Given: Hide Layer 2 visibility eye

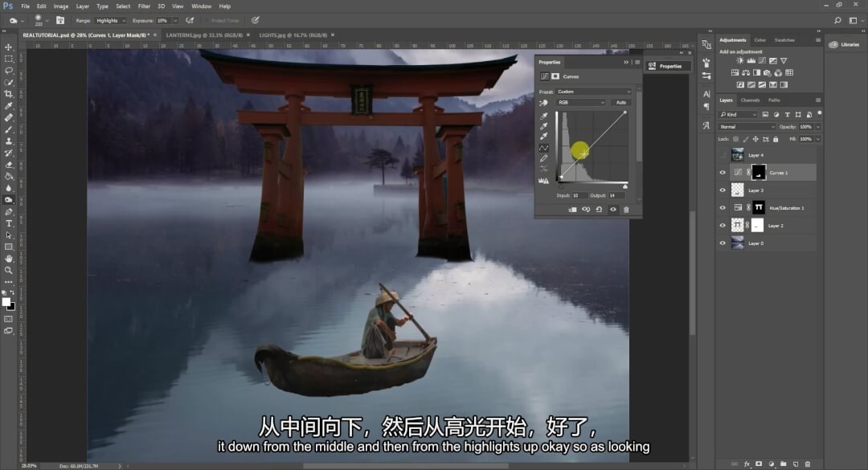Looking at the screenshot, I should [x=723, y=226].
